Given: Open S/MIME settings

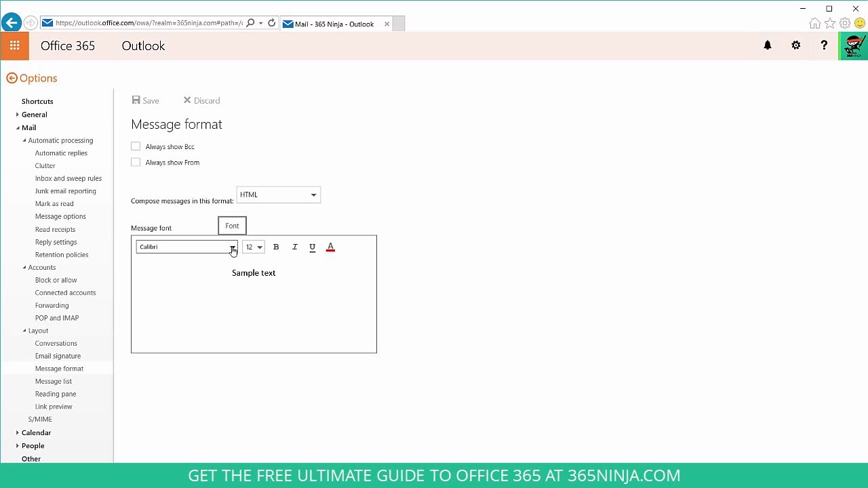Looking at the screenshot, I should pos(40,419).
